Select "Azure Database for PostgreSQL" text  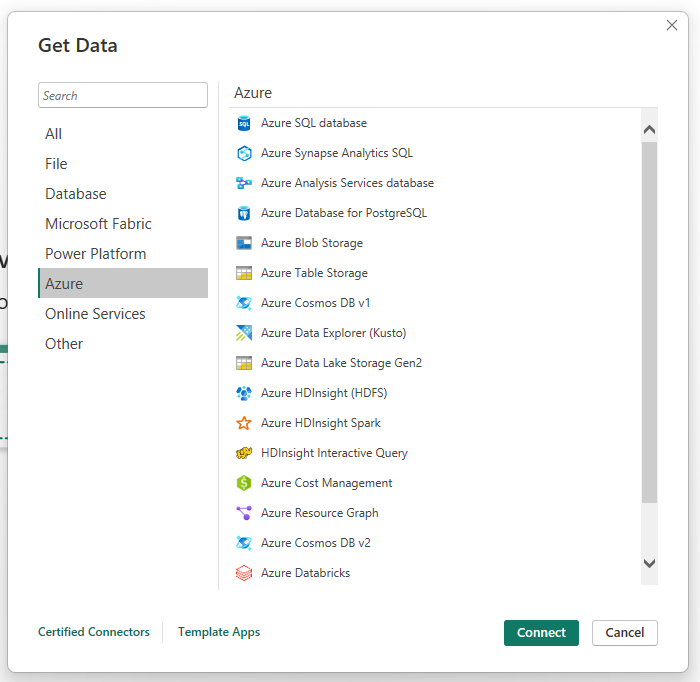pyautogui.click(x=344, y=213)
